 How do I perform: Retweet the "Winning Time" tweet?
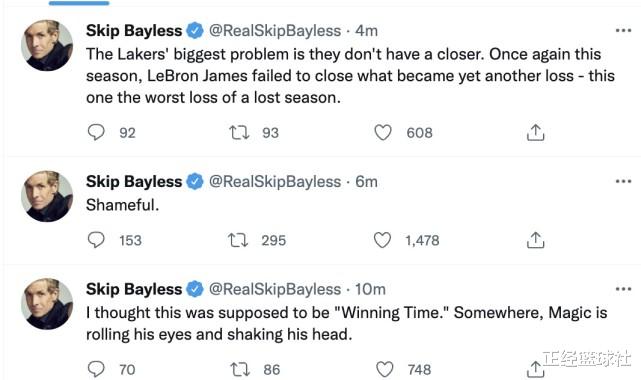[x=240, y=369]
